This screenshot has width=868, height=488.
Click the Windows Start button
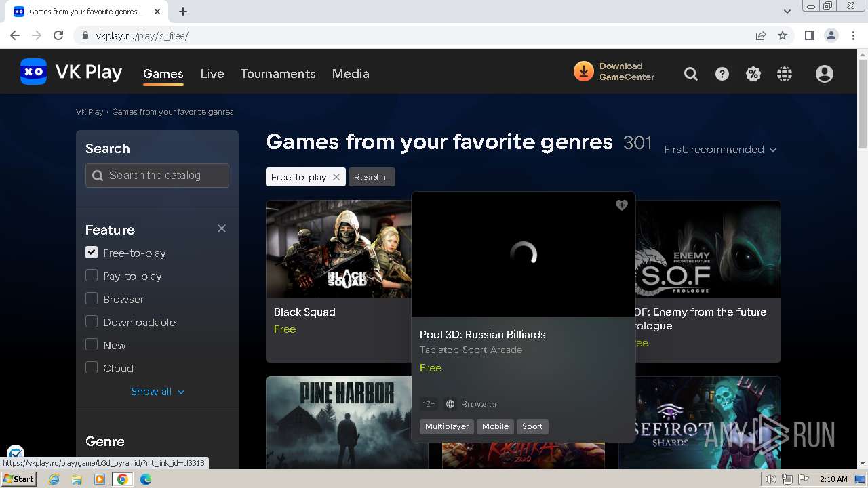click(x=19, y=479)
